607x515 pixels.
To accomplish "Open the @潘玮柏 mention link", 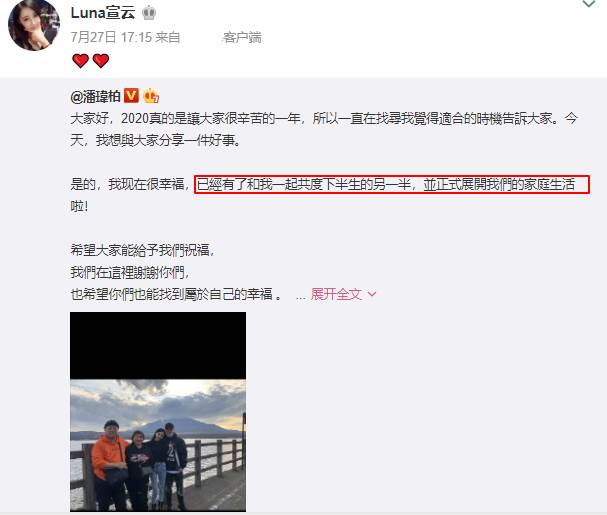I will pyautogui.click(x=95, y=96).
